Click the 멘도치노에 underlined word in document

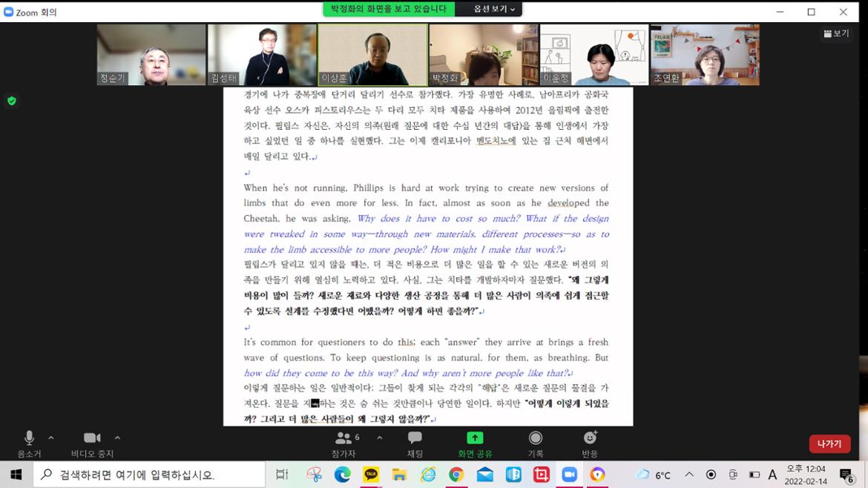pyautogui.click(x=496, y=141)
